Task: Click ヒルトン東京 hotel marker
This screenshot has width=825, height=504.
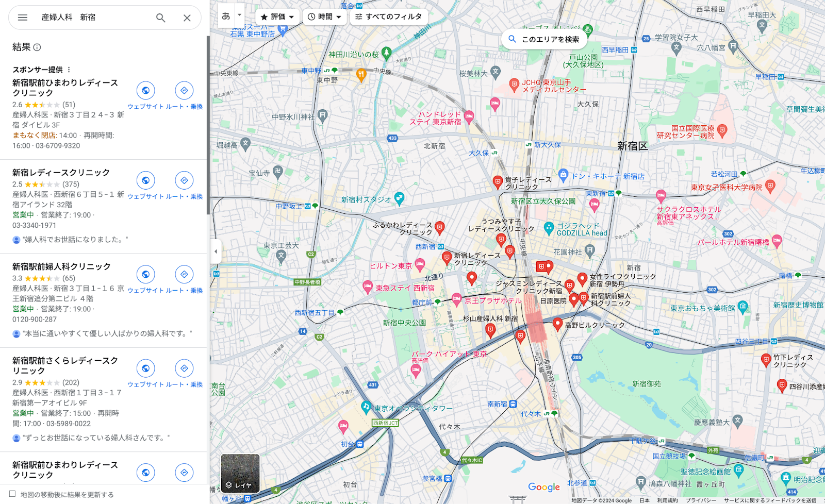Action: point(420,265)
